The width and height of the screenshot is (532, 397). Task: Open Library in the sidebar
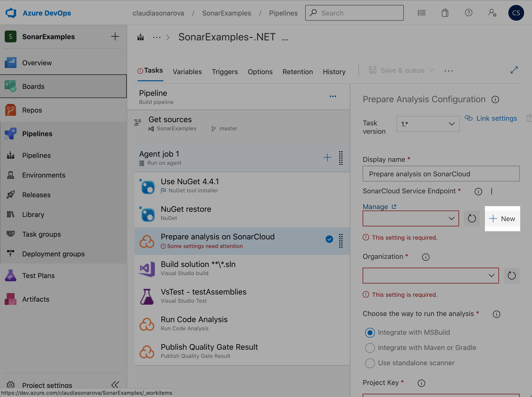point(63,215)
